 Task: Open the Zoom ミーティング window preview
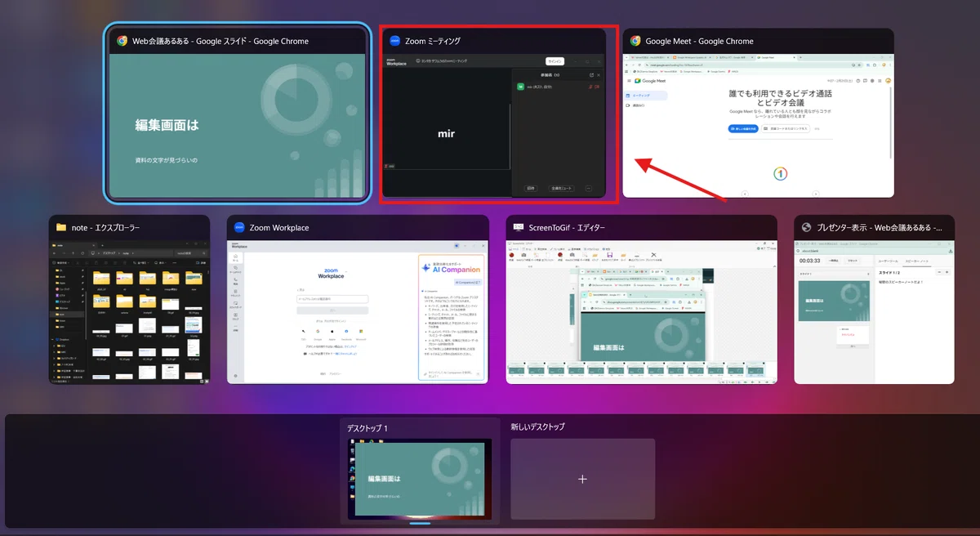[493, 126]
